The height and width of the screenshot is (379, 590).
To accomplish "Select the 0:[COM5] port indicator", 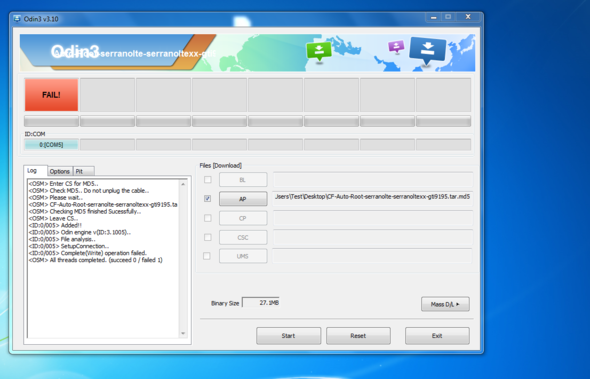I will [51, 145].
